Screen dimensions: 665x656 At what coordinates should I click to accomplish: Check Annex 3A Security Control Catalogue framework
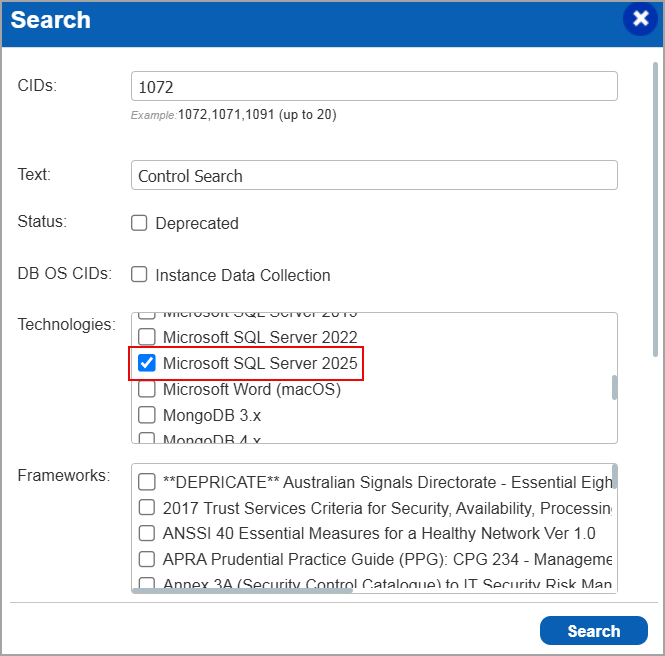(147, 582)
